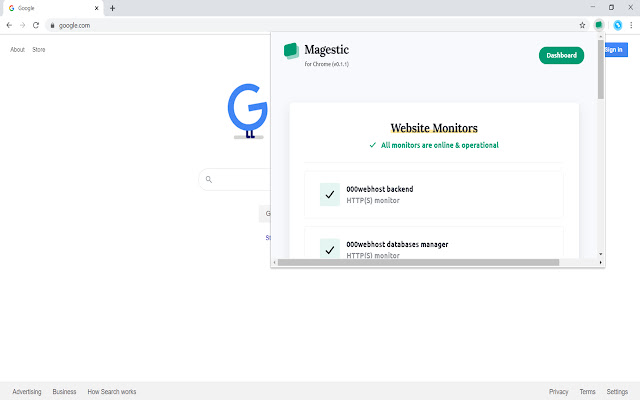Click the popup scroll-up arrow
The height and width of the screenshot is (400, 640).
pos(600,37)
